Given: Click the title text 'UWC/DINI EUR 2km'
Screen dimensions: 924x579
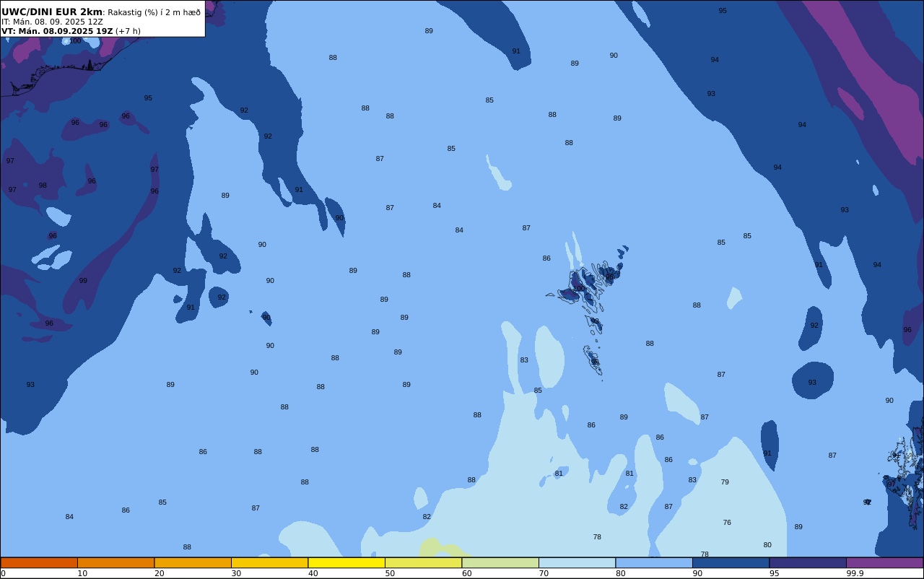Looking at the screenshot, I should (x=52, y=12).
